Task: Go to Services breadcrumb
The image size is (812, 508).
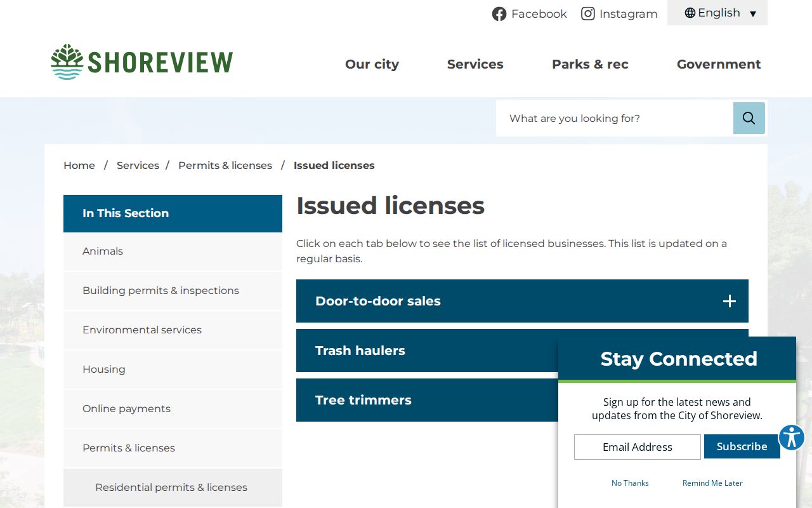Action: [x=138, y=165]
